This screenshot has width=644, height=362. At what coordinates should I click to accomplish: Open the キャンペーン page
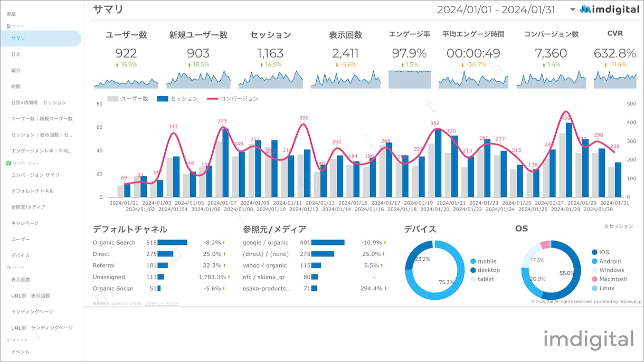point(25,223)
